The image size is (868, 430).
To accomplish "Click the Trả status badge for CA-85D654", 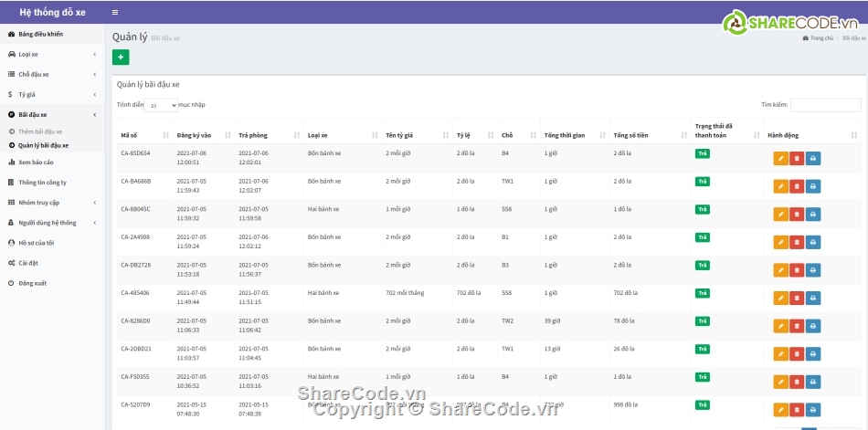I will tap(702, 153).
